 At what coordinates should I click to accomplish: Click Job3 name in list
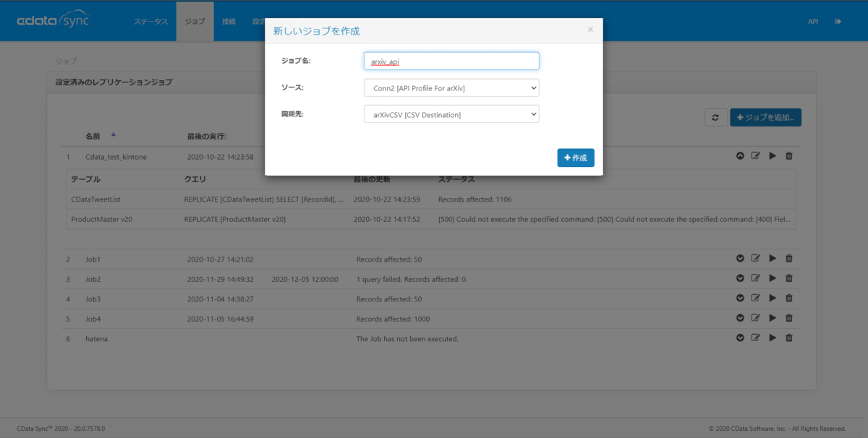93,299
